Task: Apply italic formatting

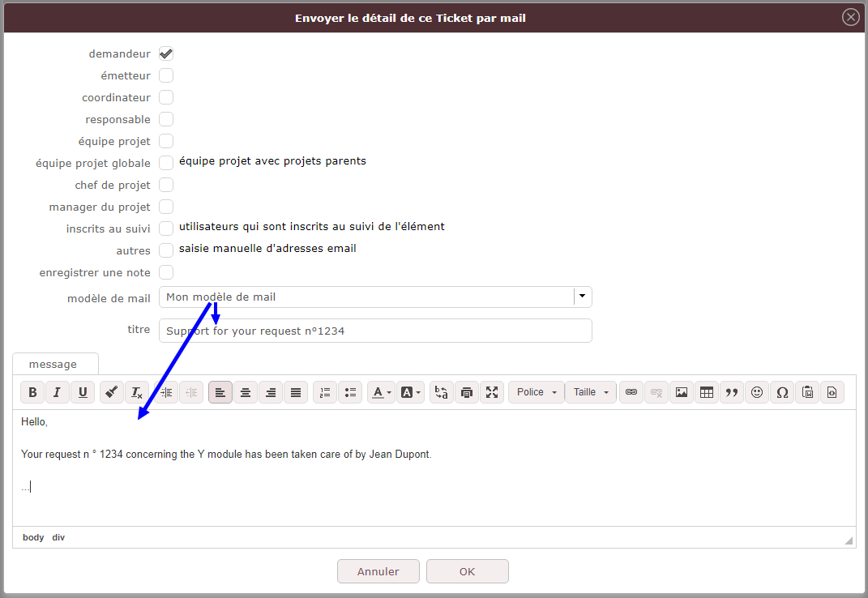Action: pos(58,392)
